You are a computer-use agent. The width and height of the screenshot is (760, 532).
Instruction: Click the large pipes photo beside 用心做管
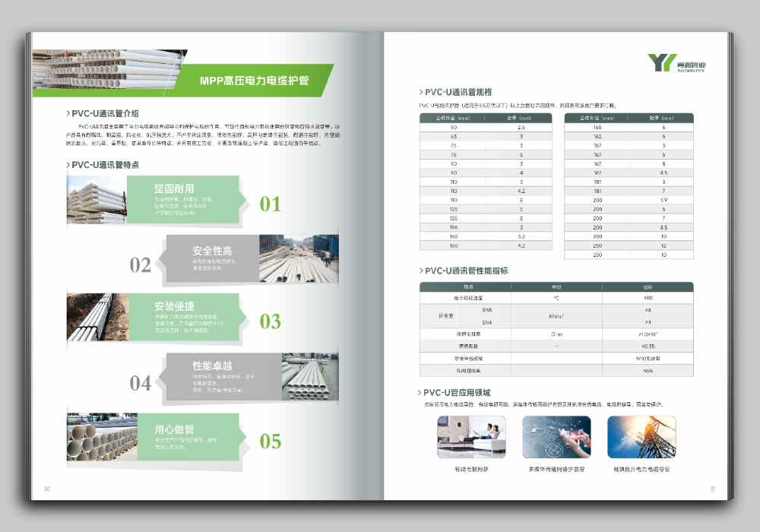(103, 436)
